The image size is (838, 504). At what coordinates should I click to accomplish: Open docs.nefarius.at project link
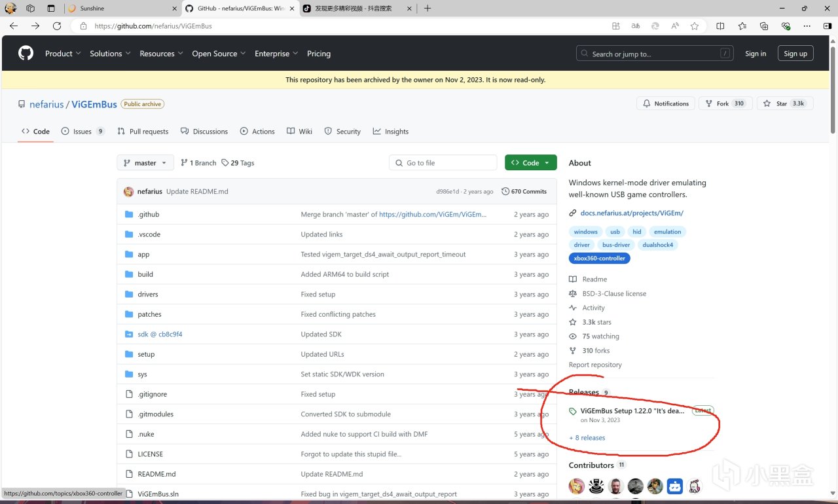click(x=631, y=213)
